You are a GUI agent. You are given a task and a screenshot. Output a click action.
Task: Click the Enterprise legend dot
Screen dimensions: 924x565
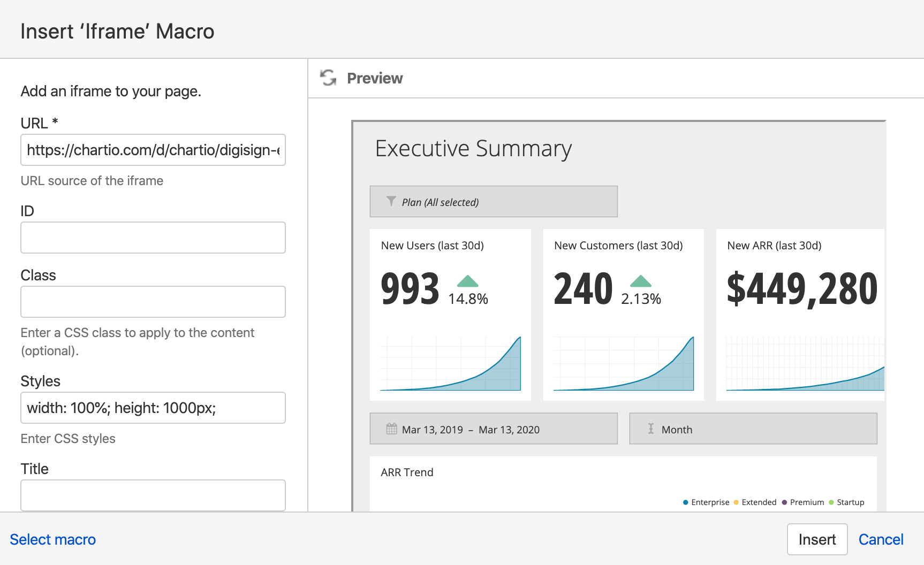[685, 502]
